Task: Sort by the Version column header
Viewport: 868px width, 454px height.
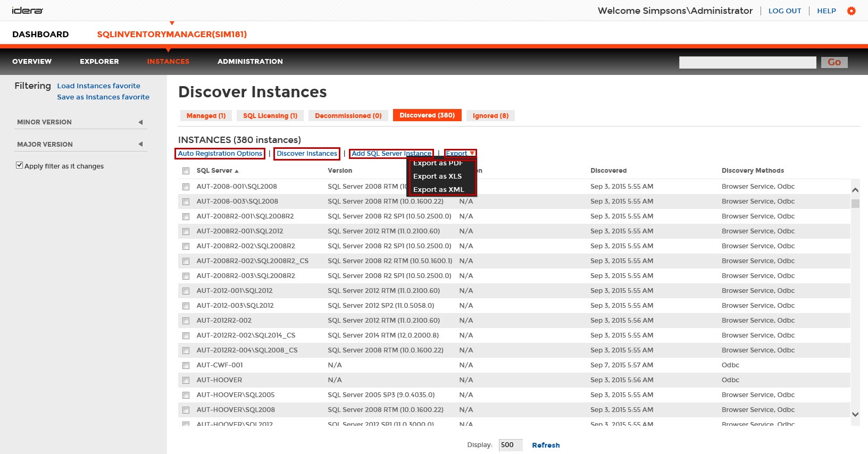Action: [x=340, y=171]
